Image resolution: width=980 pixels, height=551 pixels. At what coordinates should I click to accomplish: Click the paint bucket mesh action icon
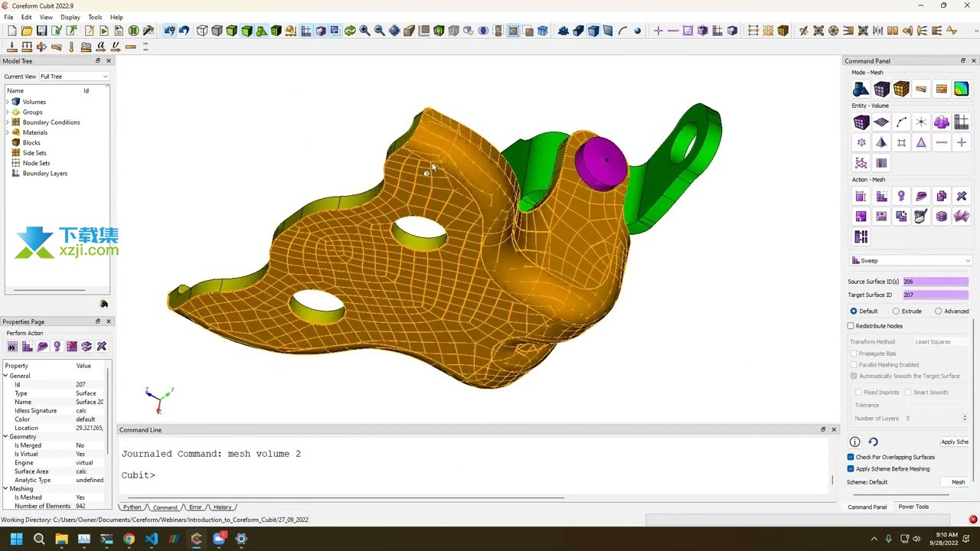[x=921, y=217]
